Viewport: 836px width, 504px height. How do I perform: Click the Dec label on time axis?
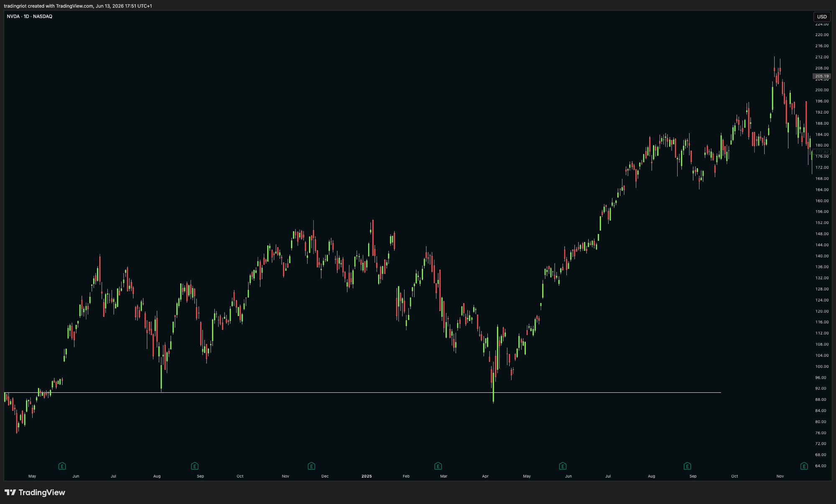325,476
